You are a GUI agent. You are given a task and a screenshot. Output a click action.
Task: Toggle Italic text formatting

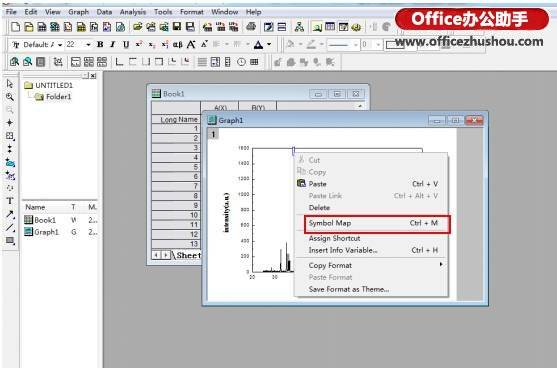[113, 44]
